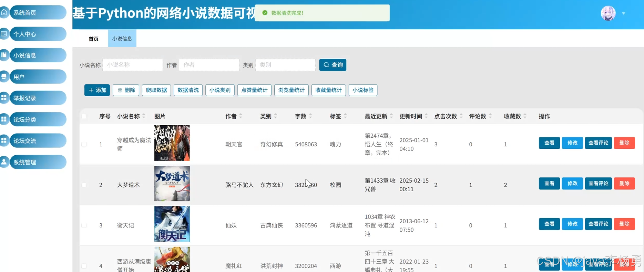Toggle the select-all checkbox in table header
644x272 pixels.
coord(84,116)
